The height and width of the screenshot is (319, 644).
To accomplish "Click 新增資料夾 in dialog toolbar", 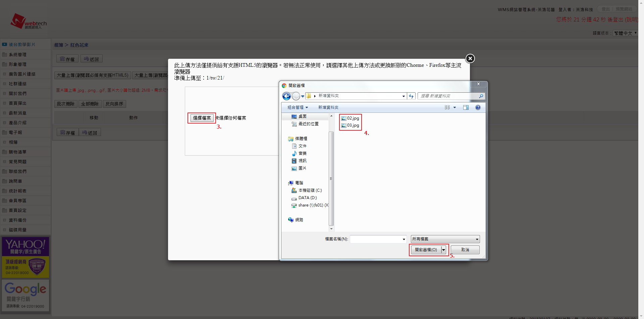I will click(x=328, y=107).
